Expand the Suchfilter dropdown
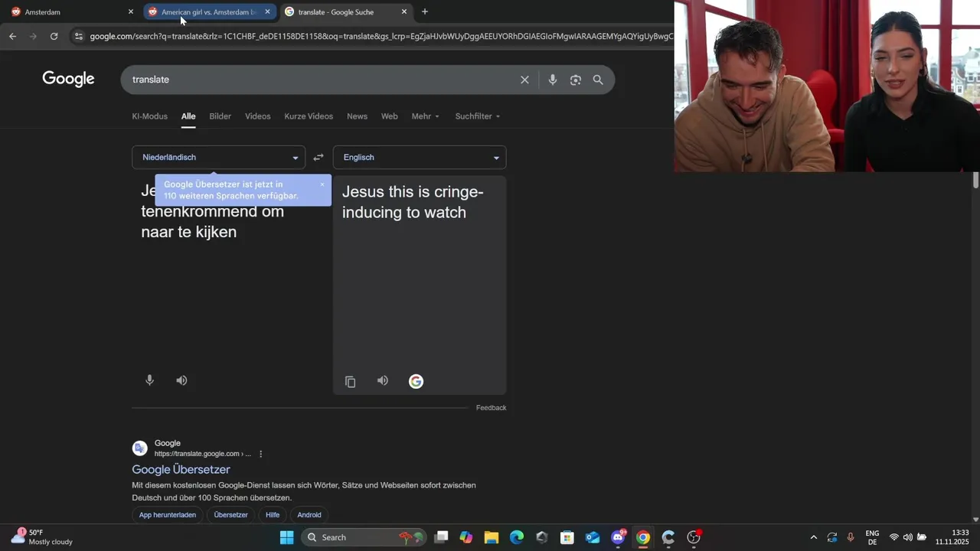The image size is (980, 551). point(478,116)
